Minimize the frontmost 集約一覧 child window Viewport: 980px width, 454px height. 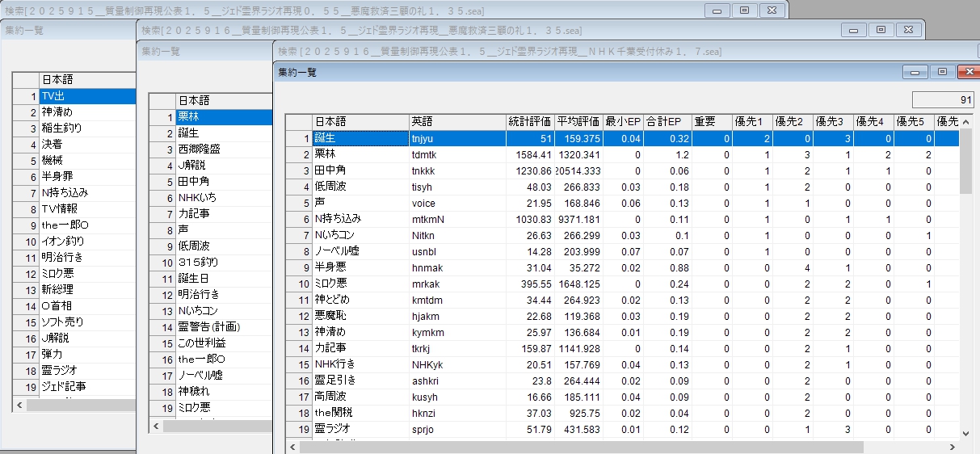pos(916,72)
